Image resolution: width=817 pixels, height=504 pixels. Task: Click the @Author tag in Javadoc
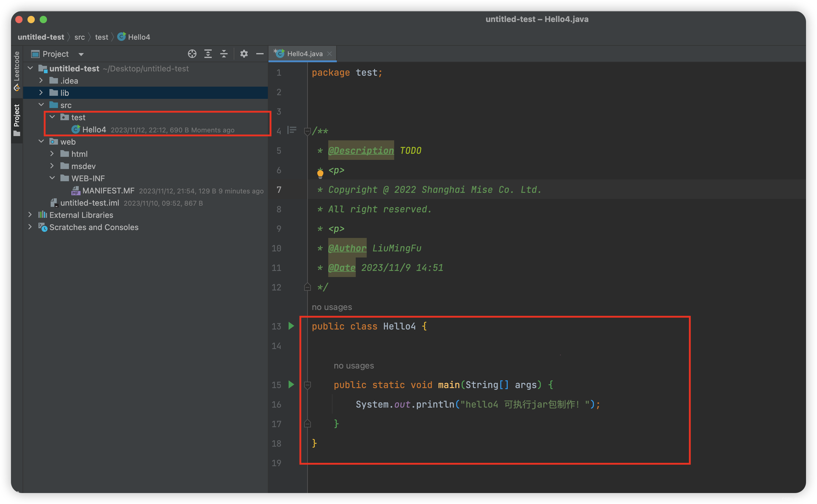pyautogui.click(x=347, y=248)
